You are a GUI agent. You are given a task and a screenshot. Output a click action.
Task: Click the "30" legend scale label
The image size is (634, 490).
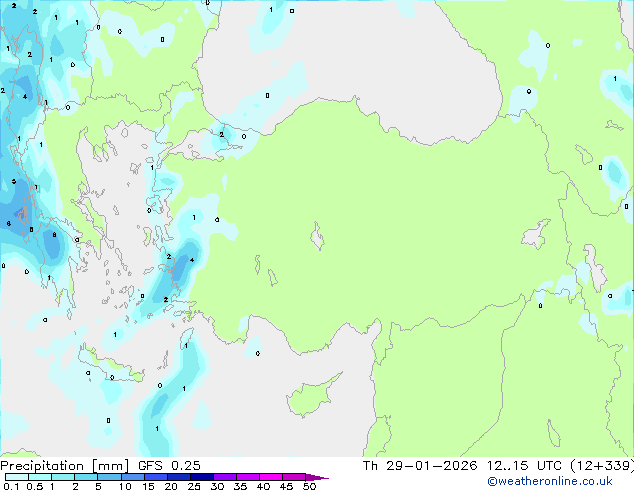(217, 486)
